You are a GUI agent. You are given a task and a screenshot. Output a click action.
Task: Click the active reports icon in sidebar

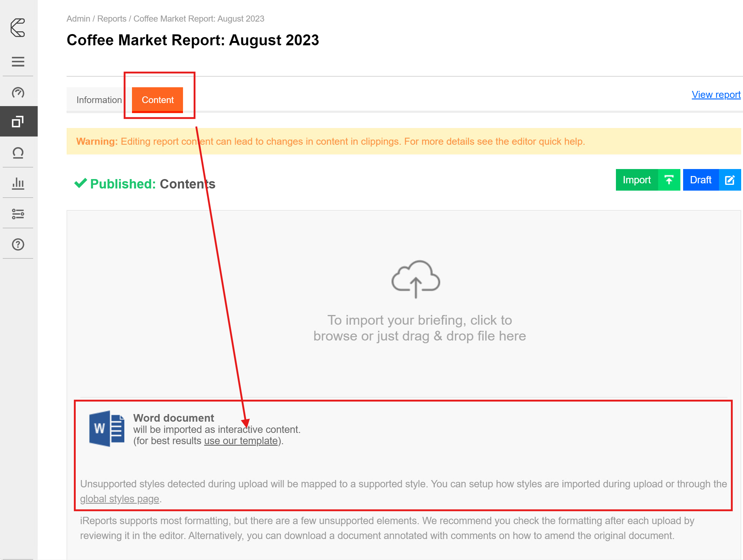(19, 121)
